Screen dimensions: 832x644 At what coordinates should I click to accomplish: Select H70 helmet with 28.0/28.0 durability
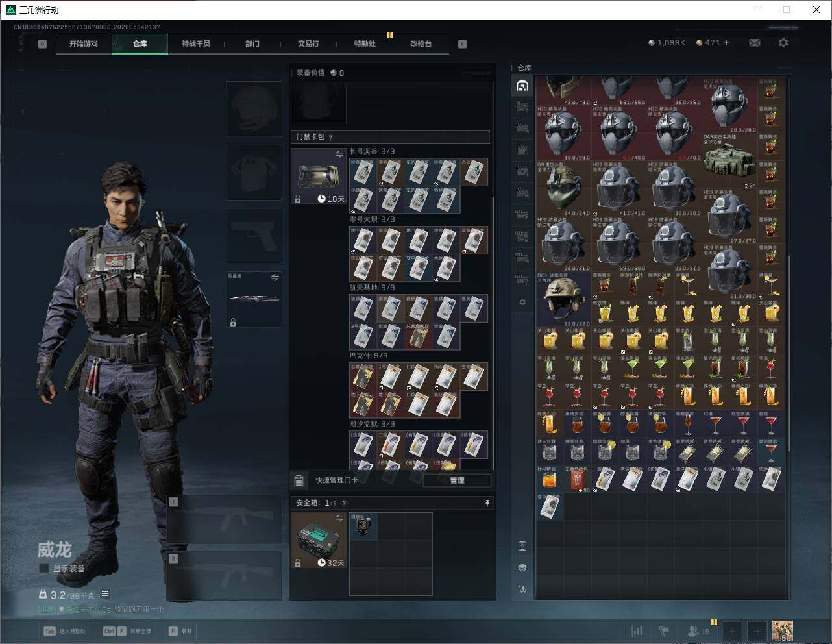pyautogui.click(x=730, y=106)
